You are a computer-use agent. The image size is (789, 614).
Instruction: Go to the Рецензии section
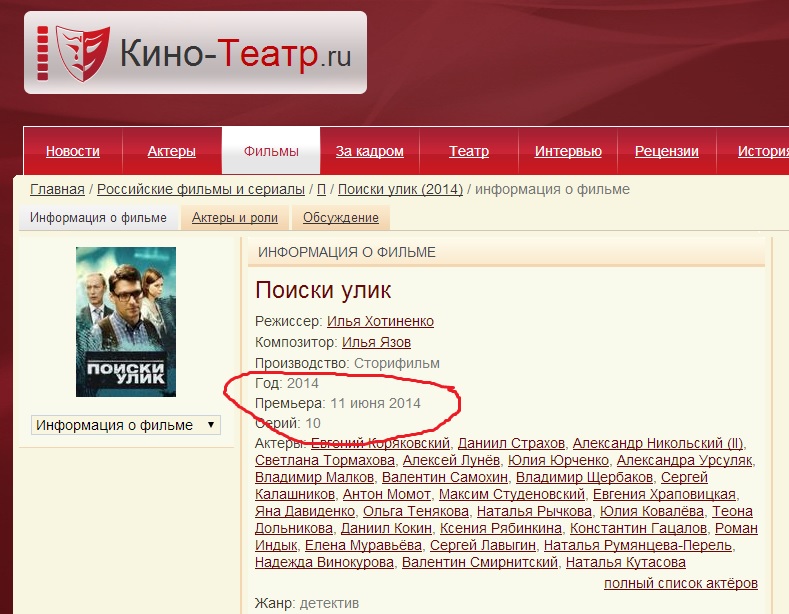pos(667,151)
